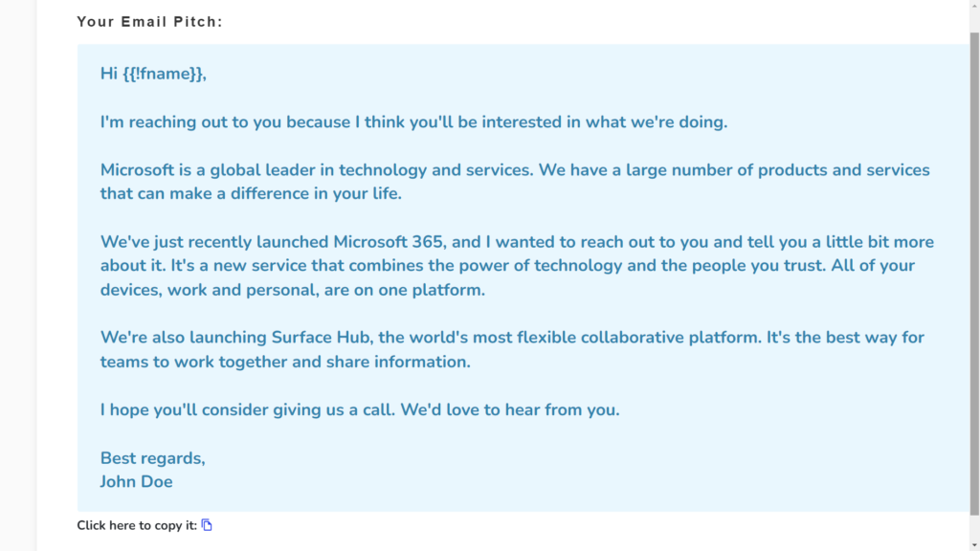
Task: Click the "Best regards," sign-off line
Action: pos(152,458)
